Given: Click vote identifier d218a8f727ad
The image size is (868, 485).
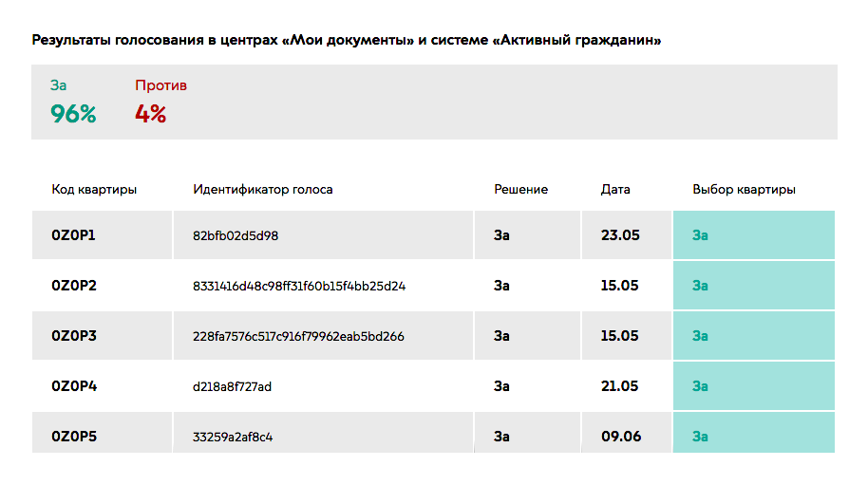Looking at the screenshot, I should coord(232,386).
